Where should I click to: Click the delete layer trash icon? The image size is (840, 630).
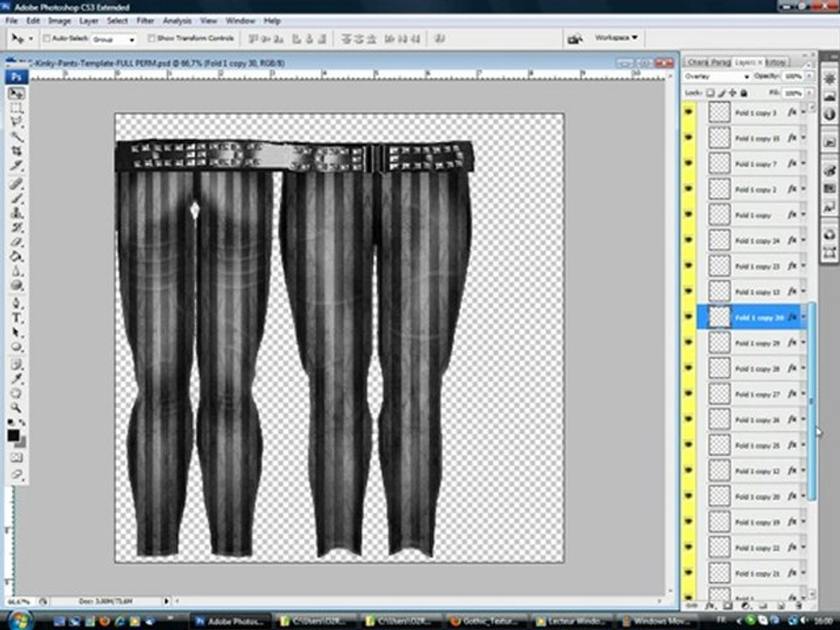(x=798, y=605)
